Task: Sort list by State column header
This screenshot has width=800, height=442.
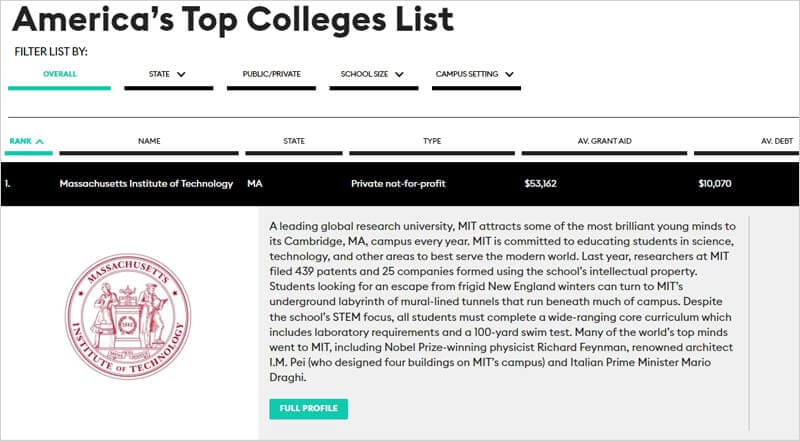Action: [x=294, y=141]
